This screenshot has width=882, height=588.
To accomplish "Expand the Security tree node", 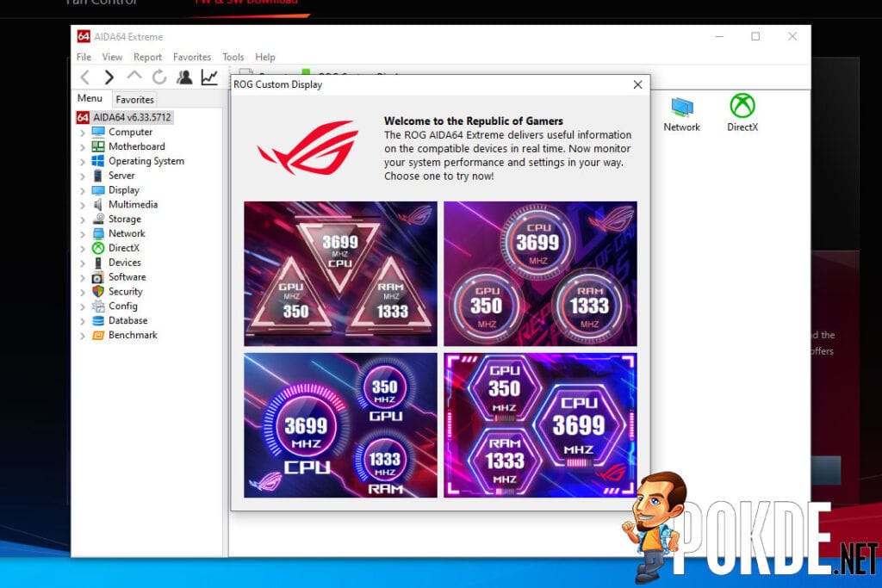I will click(83, 293).
